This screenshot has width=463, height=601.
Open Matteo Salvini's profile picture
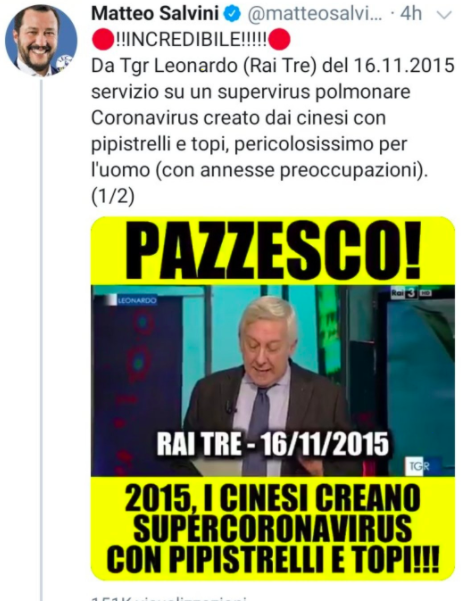click(41, 41)
